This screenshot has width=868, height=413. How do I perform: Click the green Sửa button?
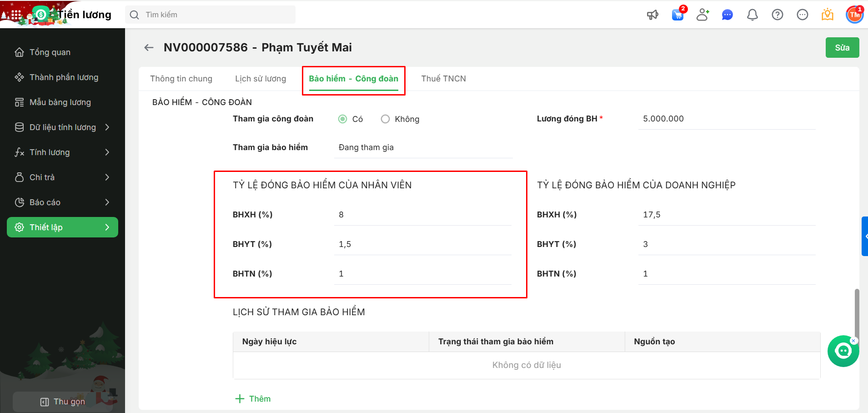[842, 48]
